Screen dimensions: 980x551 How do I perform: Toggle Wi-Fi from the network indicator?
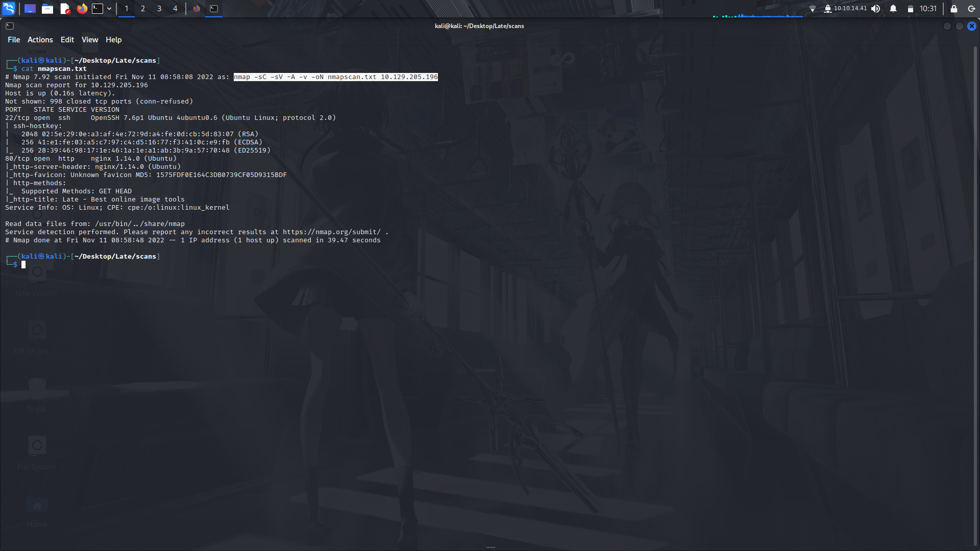click(813, 8)
